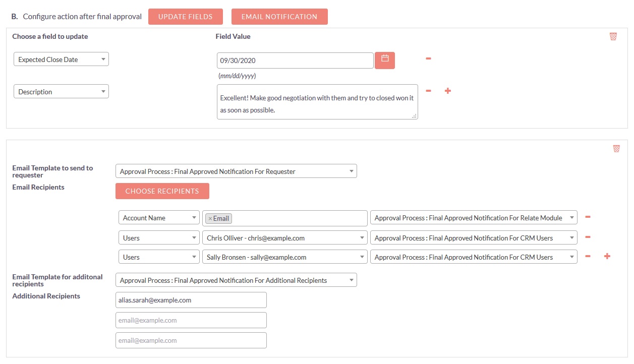Remove the Account Name recipient row
This screenshot has height=364, width=634.
point(588,217)
